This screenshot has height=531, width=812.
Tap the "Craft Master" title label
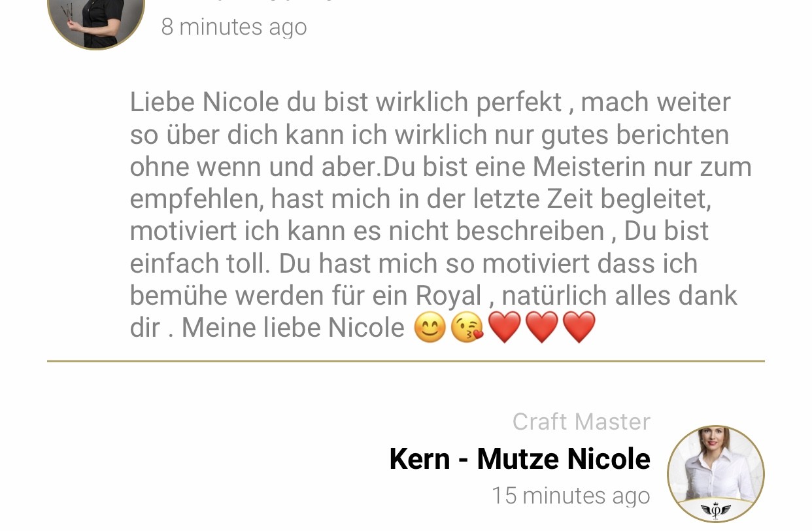(581, 422)
